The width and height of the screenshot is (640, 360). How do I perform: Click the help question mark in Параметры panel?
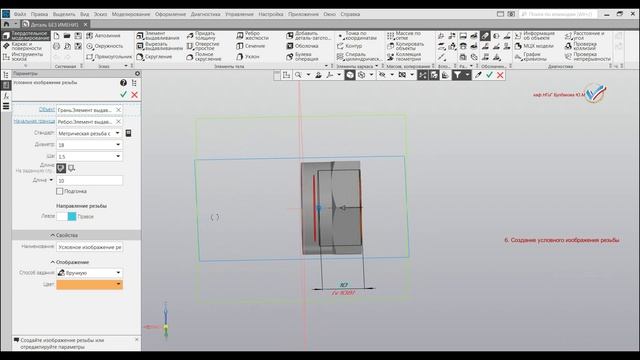coord(123,83)
